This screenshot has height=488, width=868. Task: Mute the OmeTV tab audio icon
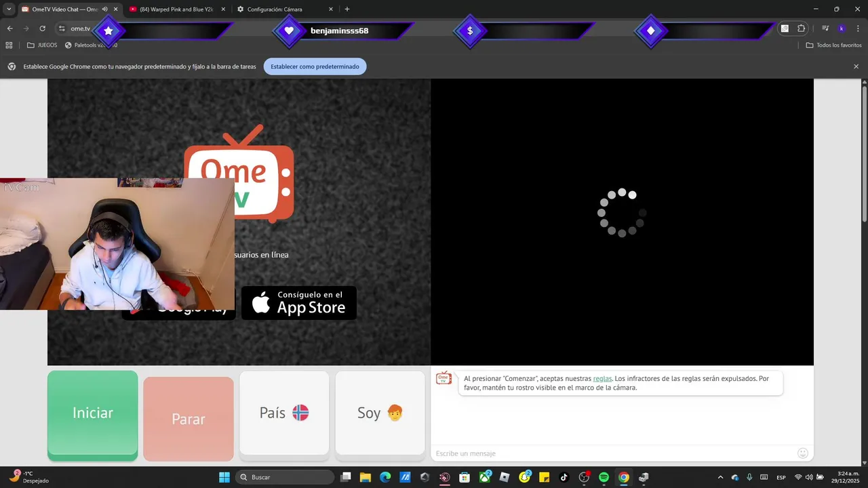104,9
